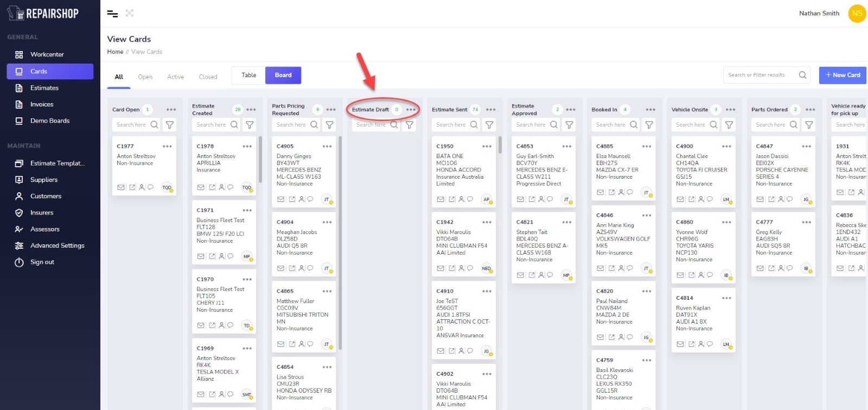Click the external-link icon on card C4905
This screenshot has width=868, height=410.
click(292, 199)
